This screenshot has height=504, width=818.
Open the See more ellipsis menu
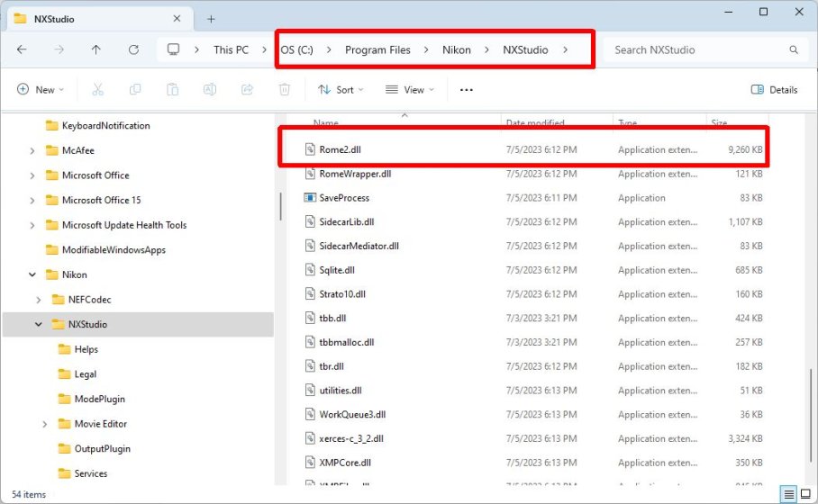click(466, 90)
